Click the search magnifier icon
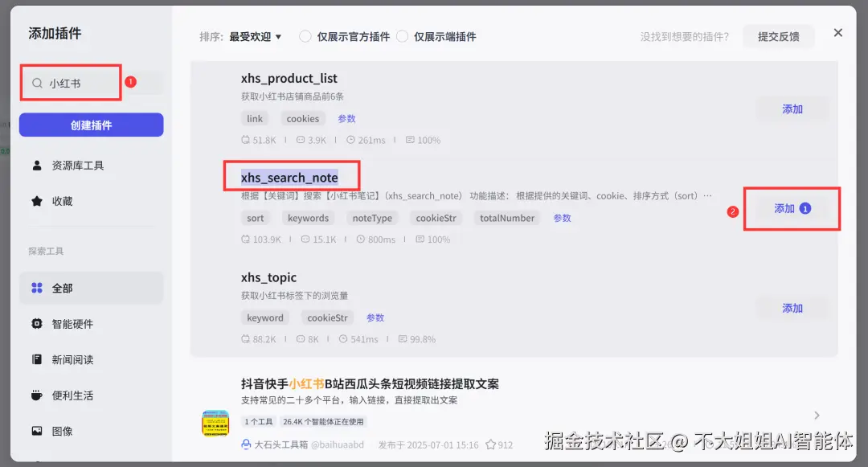868x467 pixels. (37, 83)
